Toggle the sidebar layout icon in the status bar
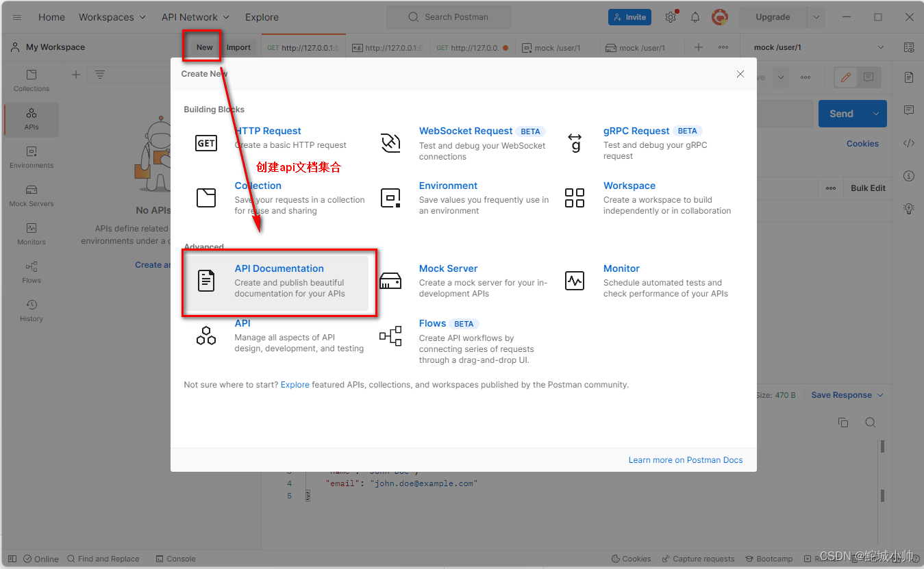Image resolution: width=924 pixels, height=569 pixels. [12, 559]
